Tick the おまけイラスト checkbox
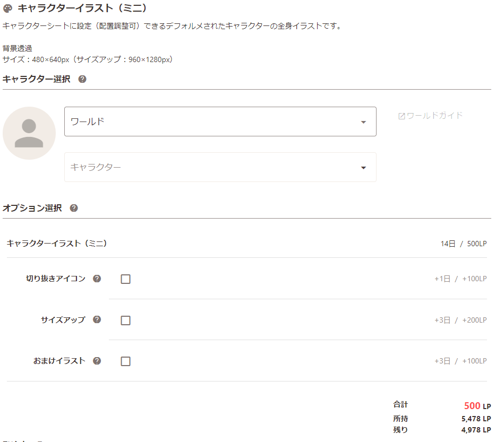 point(126,361)
